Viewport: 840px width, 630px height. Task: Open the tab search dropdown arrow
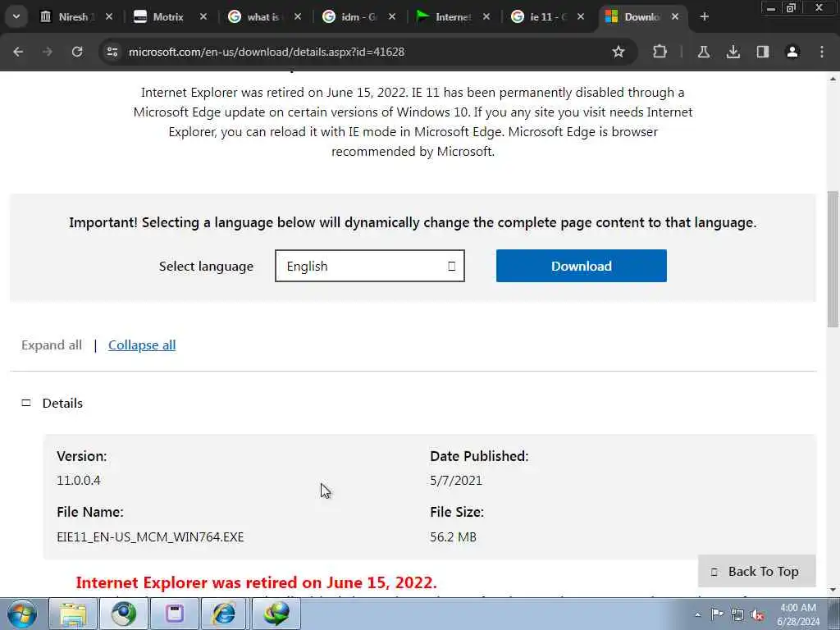(16, 16)
